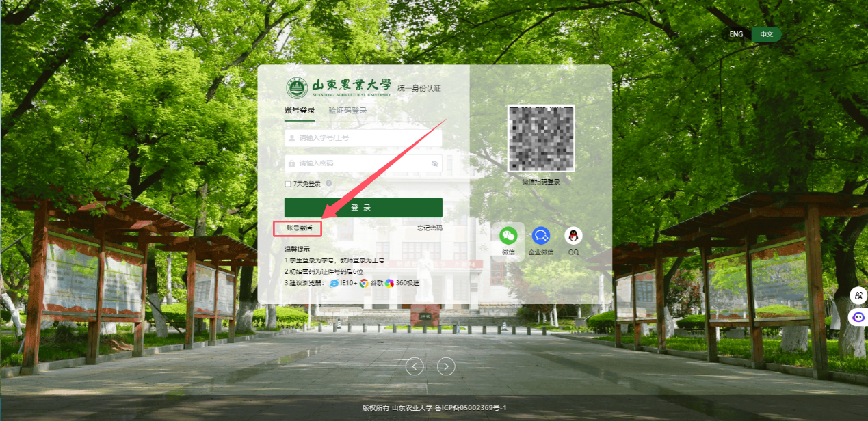Screen dimensions: 868x421
Task: Click the IE10+ browser icon
Action: (334, 283)
